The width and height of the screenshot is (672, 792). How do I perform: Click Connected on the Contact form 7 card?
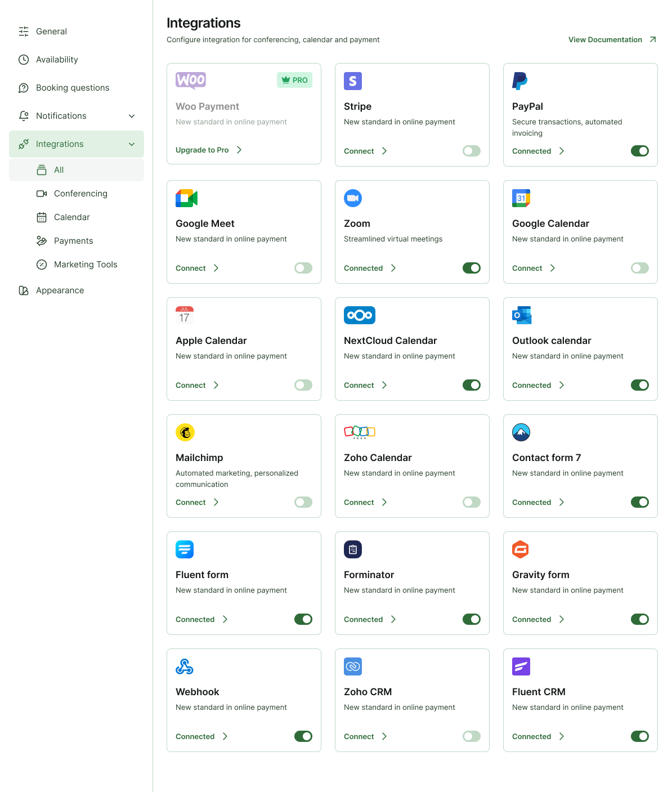pos(532,502)
